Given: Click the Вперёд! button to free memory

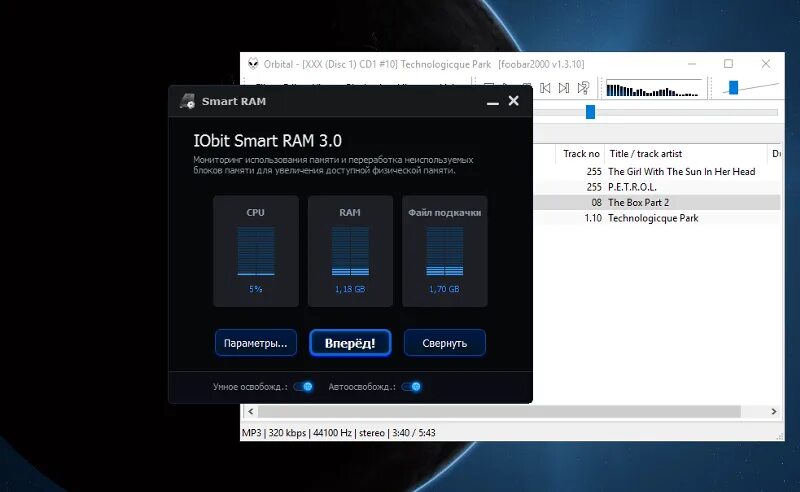Looking at the screenshot, I should [x=350, y=343].
